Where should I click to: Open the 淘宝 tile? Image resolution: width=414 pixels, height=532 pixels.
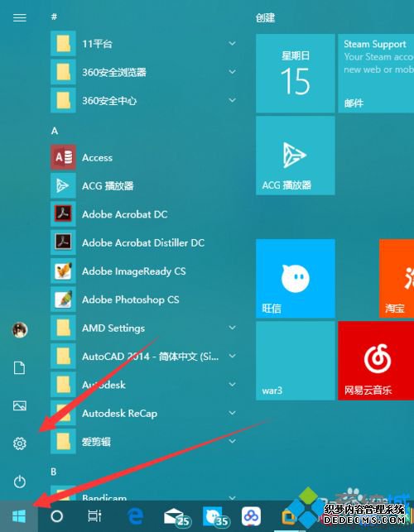(397, 278)
